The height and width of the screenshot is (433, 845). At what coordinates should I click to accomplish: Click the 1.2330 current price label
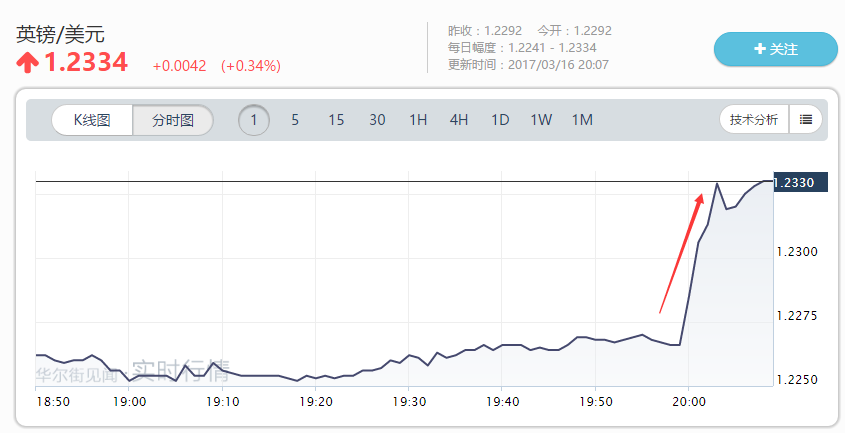tap(801, 182)
